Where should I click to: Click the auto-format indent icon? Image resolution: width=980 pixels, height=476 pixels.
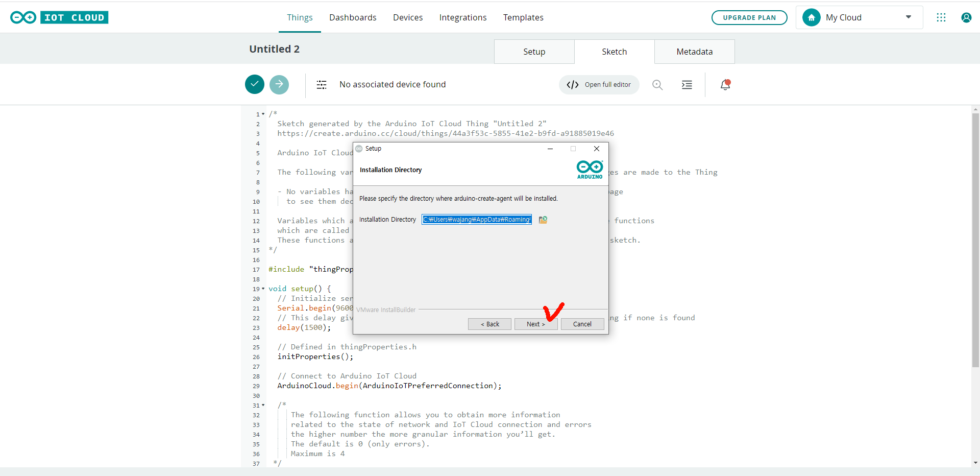(687, 85)
